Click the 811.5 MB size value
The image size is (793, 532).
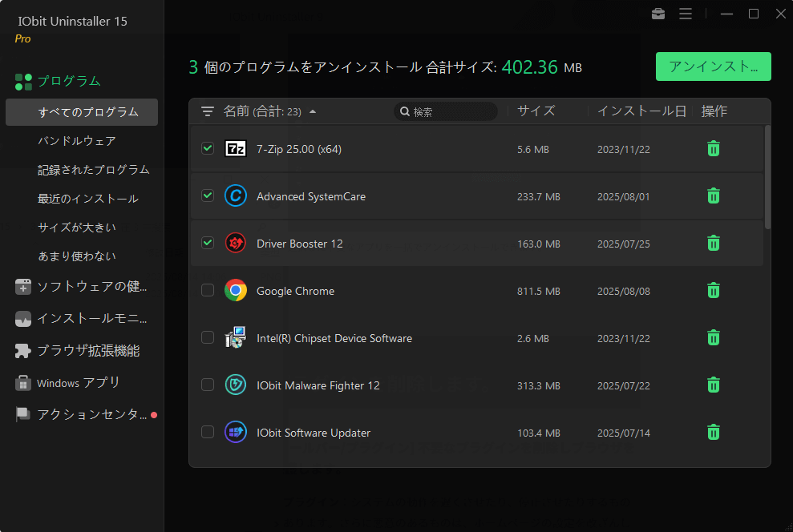point(539,292)
